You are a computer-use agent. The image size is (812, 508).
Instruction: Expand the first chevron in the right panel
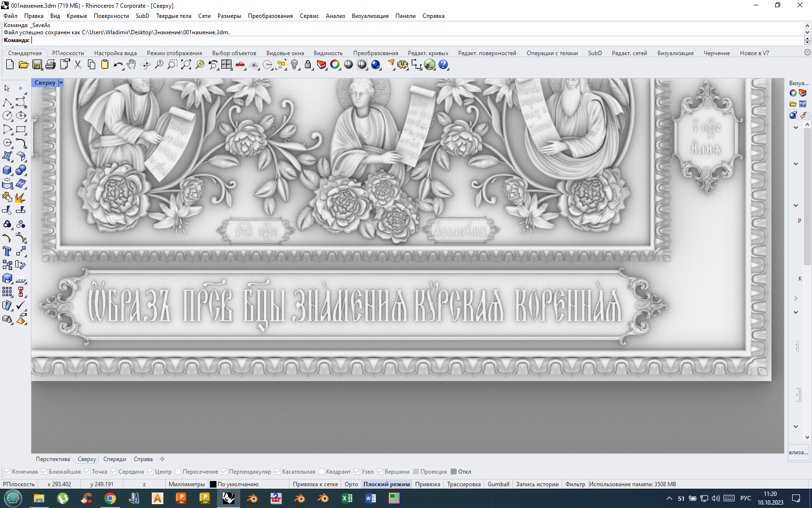coord(796,128)
